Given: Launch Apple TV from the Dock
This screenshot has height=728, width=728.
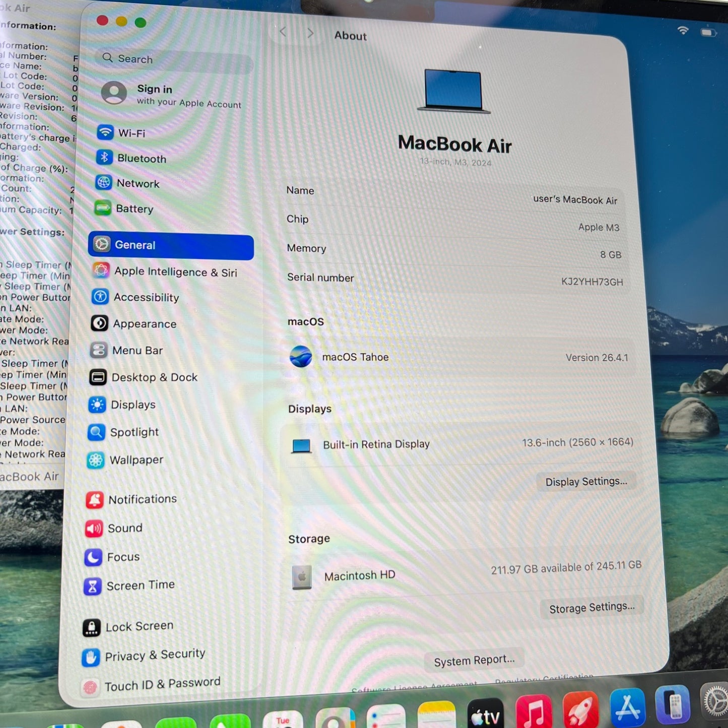Looking at the screenshot, I should (486, 713).
